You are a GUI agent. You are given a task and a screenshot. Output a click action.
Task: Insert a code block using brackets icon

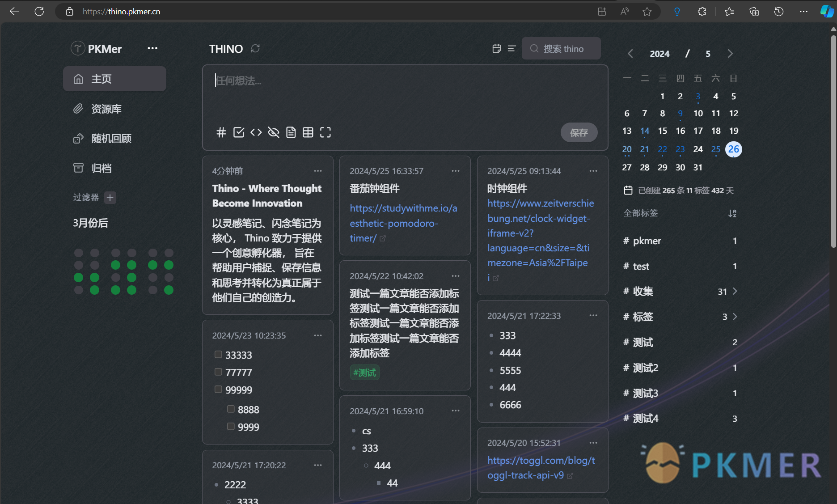[x=256, y=132]
